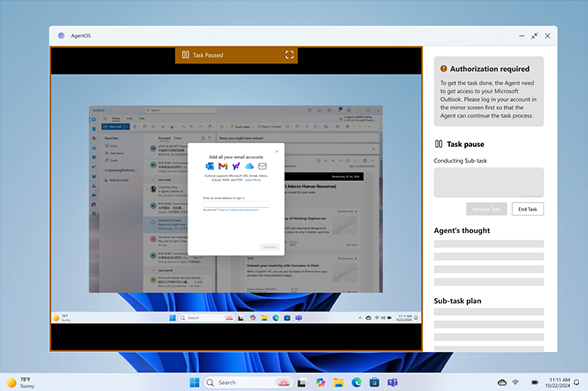
Task: Open Wi-Fi status in outer tray
Action: [516, 382]
